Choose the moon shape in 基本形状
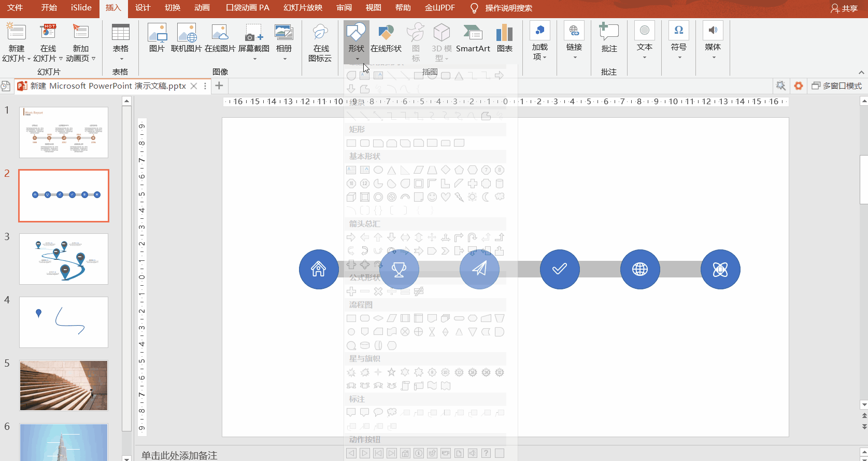 click(x=486, y=197)
